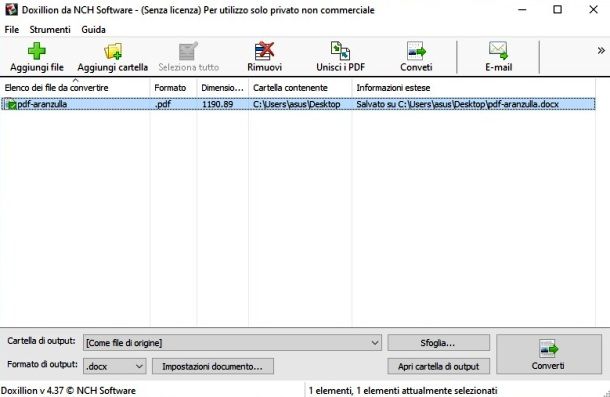
Task: Click the Salvato su pdf-aranzulla.docx info cell
Action: [x=458, y=104]
